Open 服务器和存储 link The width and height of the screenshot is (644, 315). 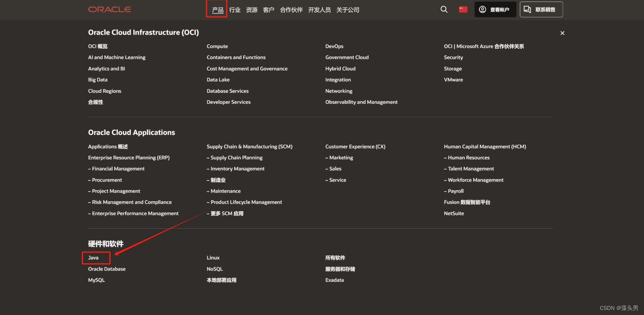[340, 269]
